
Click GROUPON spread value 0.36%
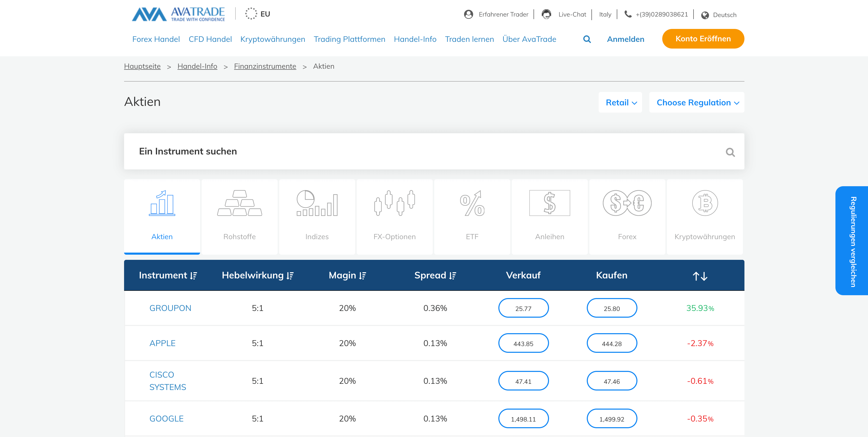coord(435,308)
